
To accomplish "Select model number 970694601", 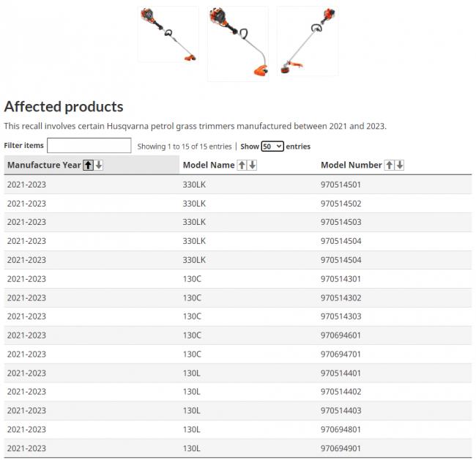I will [341, 335].
